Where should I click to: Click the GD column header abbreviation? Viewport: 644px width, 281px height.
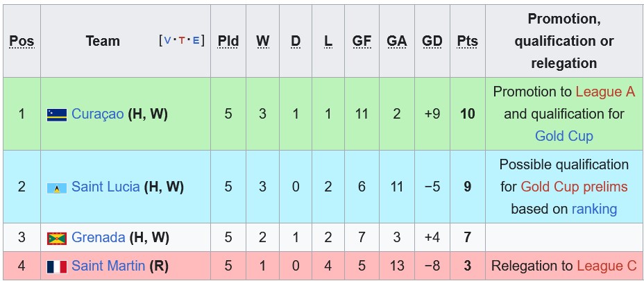[432, 42]
